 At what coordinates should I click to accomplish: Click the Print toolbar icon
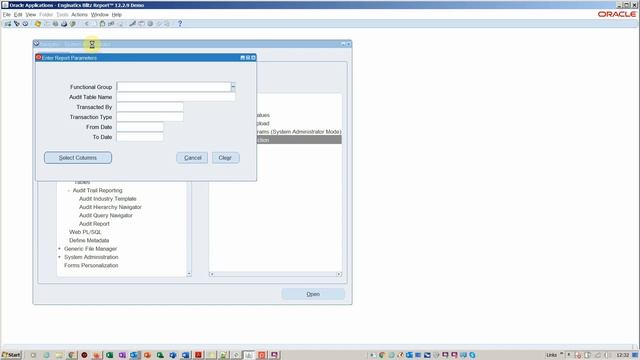(x=64, y=24)
